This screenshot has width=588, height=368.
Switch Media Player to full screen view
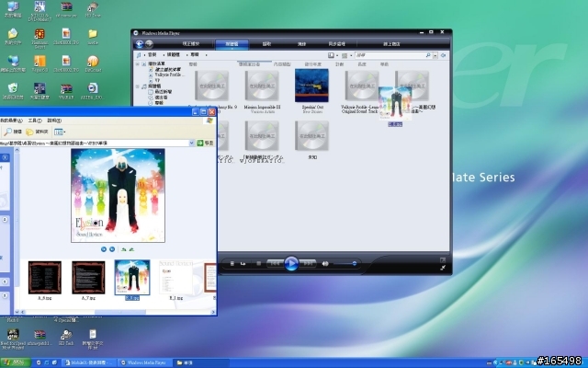pos(443,259)
